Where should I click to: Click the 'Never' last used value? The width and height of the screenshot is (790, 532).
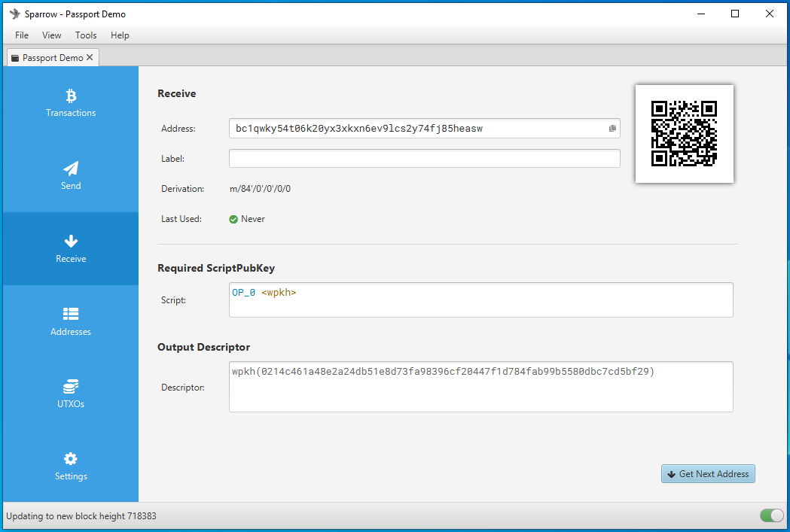(x=253, y=219)
